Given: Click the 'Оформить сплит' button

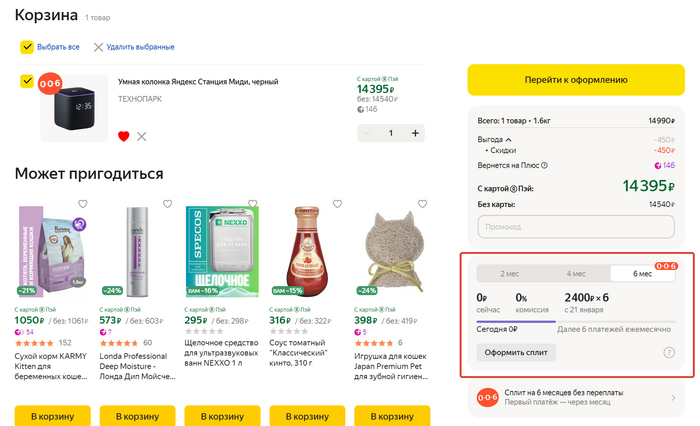Looking at the screenshot, I should tap(516, 352).
